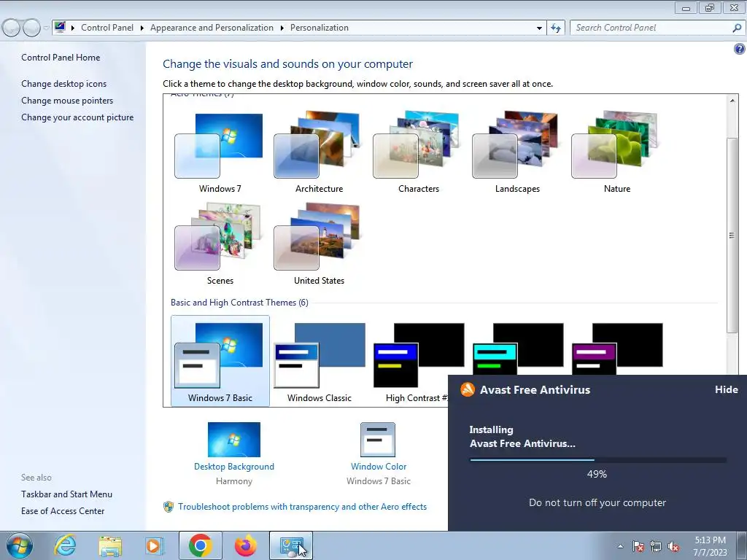Select the Windows 7 Basic theme

click(220, 361)
